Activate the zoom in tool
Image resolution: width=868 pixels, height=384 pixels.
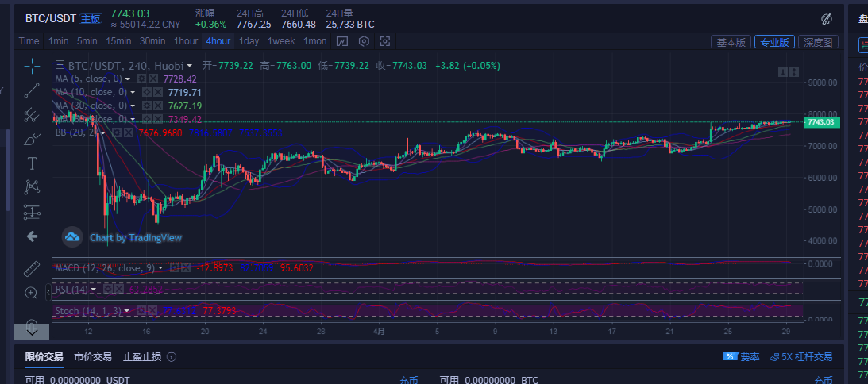click(32, 294)
